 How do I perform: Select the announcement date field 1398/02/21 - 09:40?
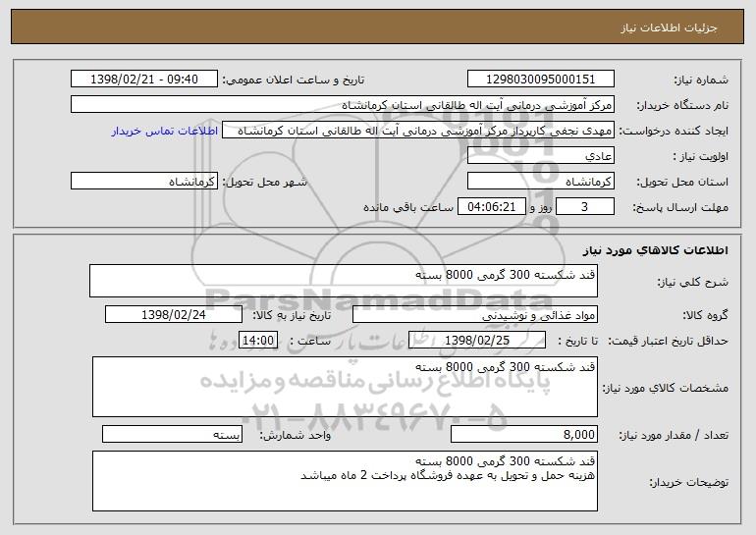coord(144,80)
